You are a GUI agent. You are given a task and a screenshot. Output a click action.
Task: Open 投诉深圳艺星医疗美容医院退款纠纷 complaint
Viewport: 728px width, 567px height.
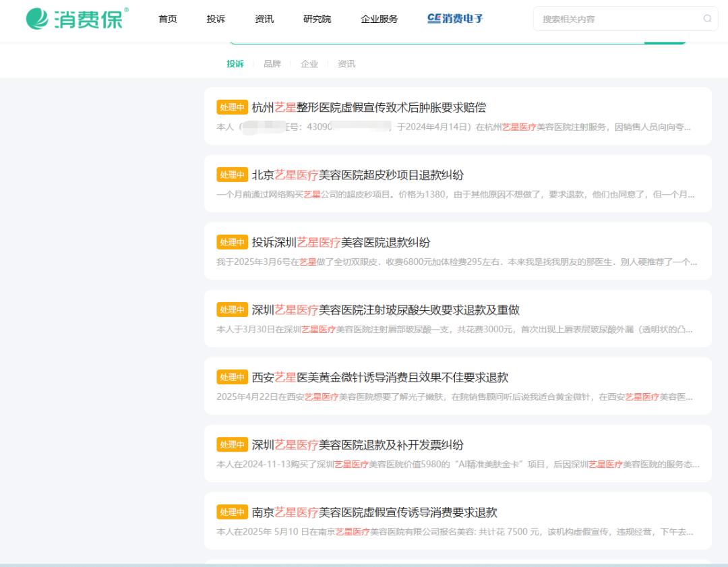[341, 242]
